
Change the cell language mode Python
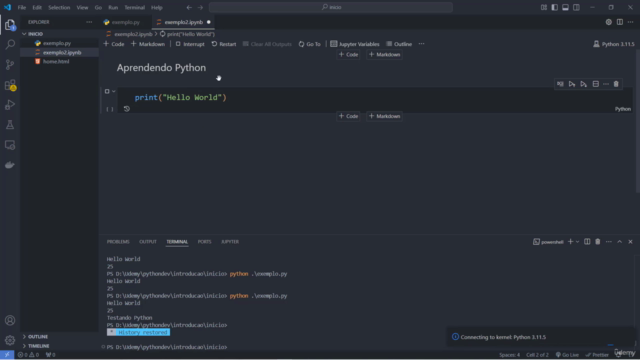622,109
